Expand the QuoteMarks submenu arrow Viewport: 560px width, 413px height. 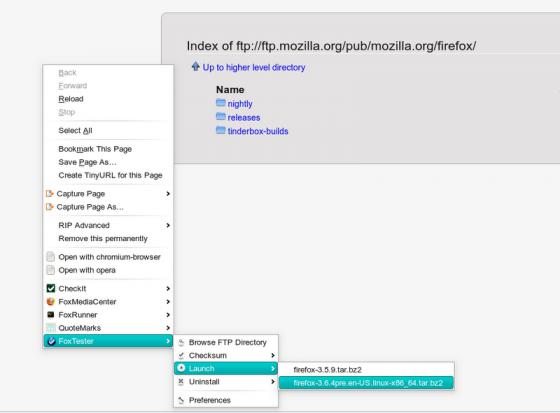point(168,328)
